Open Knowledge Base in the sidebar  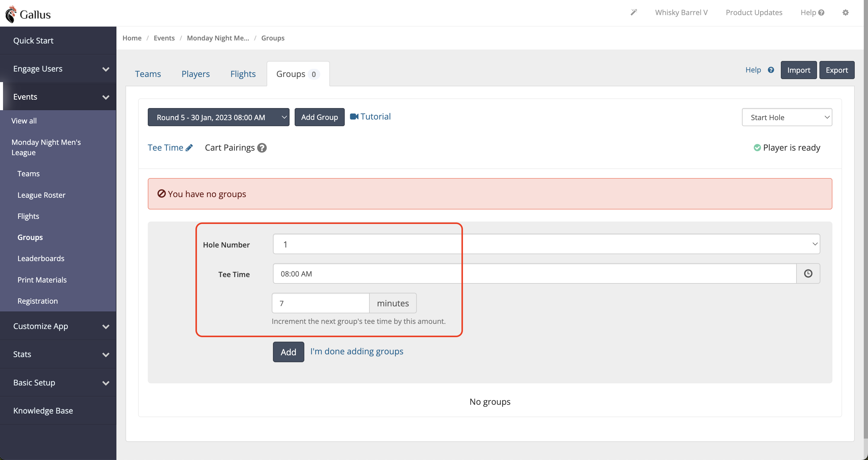58,410
